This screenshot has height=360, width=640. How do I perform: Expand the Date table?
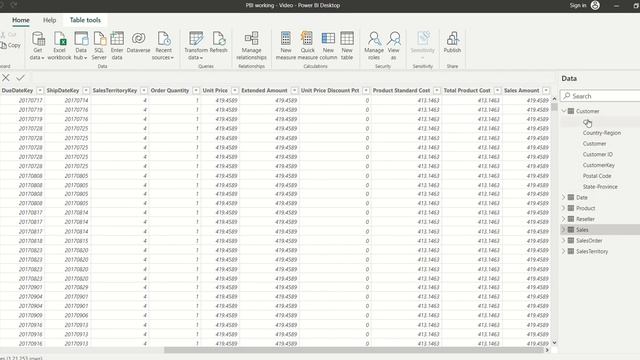pyautogui.click(x=564, y=198)
